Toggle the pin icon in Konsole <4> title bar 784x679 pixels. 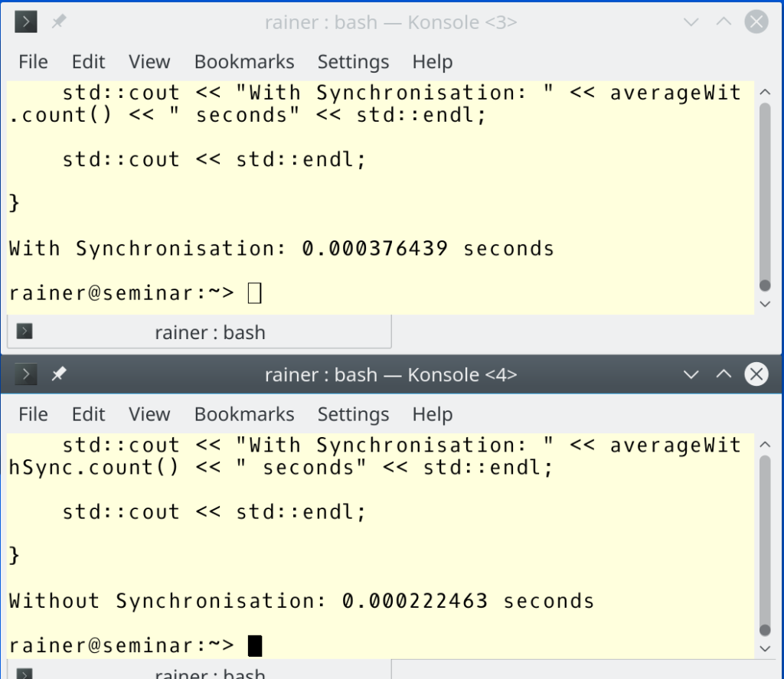(59, 374)
